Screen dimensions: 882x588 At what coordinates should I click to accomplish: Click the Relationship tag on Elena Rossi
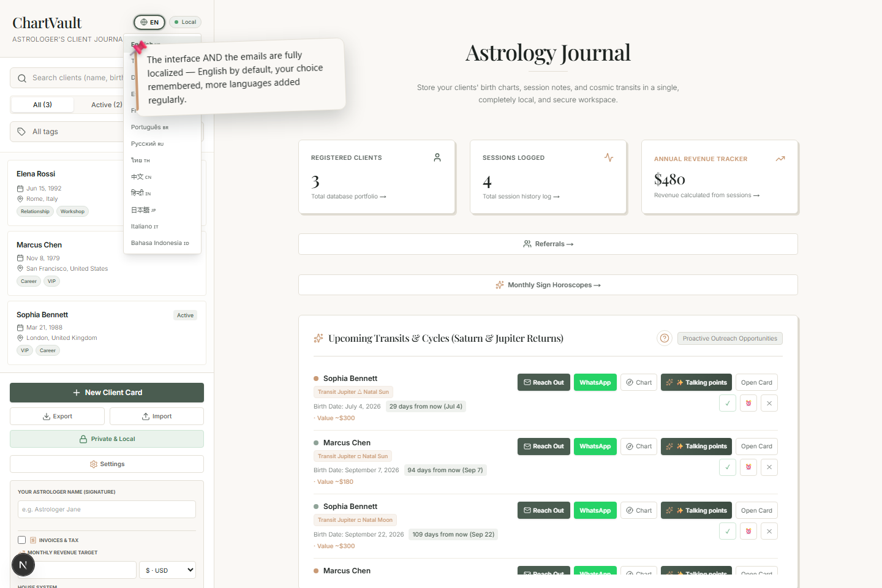click(35, 211)
